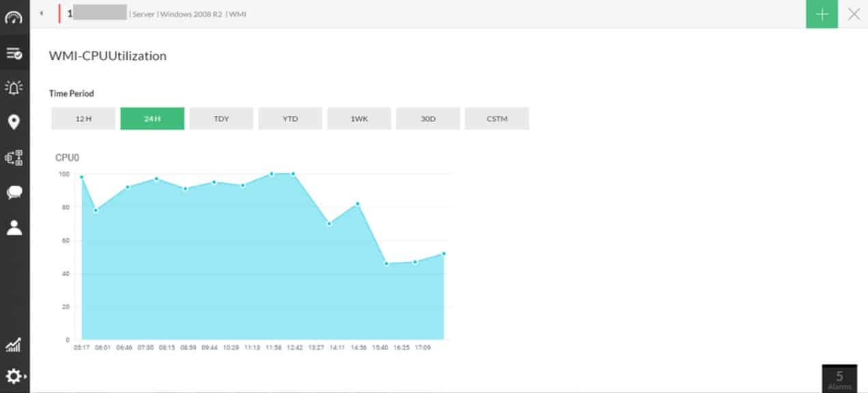
Task: Click the x-axis label 17:09
Action: click(x=423, y=347)
